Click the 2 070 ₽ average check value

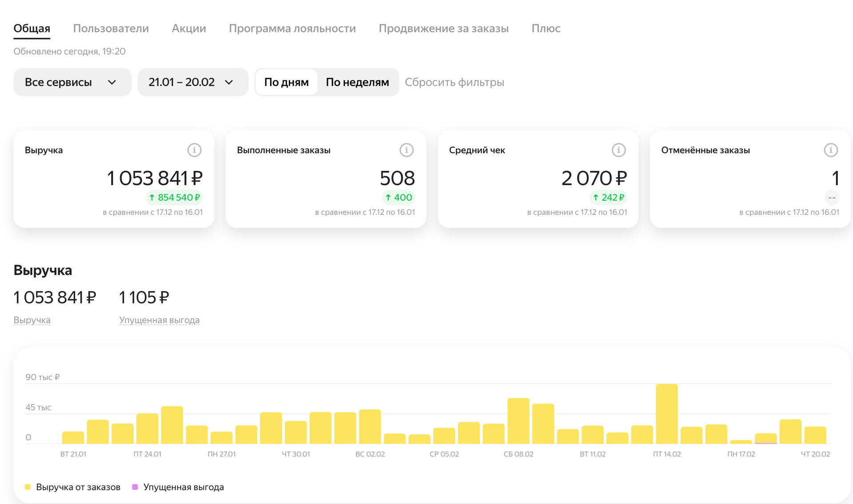click(x=594, y=179)
